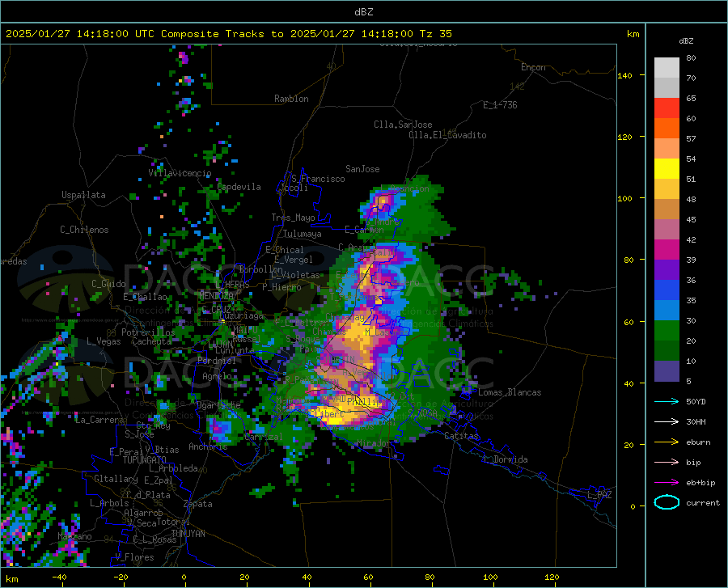Click the Encon place label
Viewport: 728px width, 588px height.
[533, 67]
